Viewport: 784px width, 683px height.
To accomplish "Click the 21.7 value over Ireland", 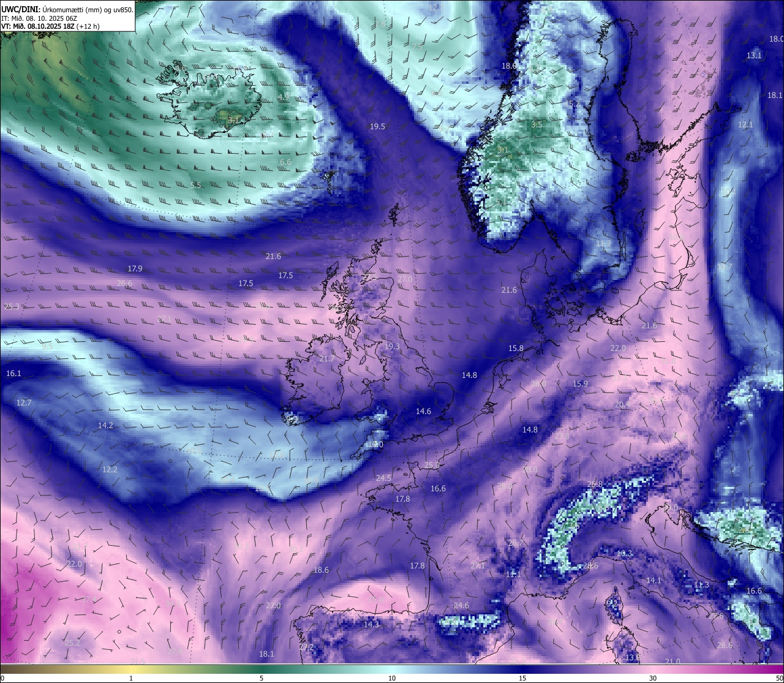I will [327, 359].
